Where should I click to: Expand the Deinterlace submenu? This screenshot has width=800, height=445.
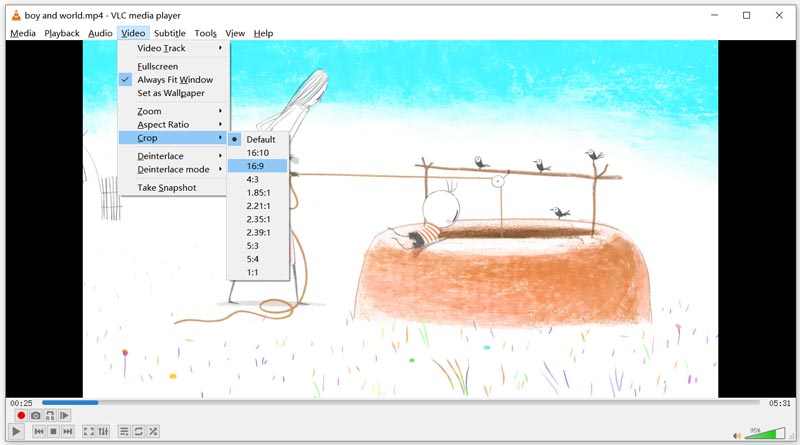click(x=173, y=156)
